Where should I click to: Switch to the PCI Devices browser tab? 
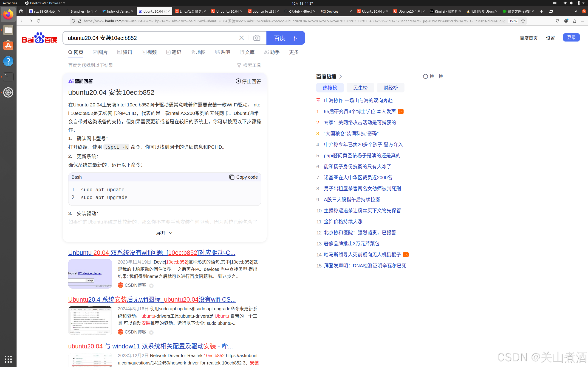tap(329, 11)
